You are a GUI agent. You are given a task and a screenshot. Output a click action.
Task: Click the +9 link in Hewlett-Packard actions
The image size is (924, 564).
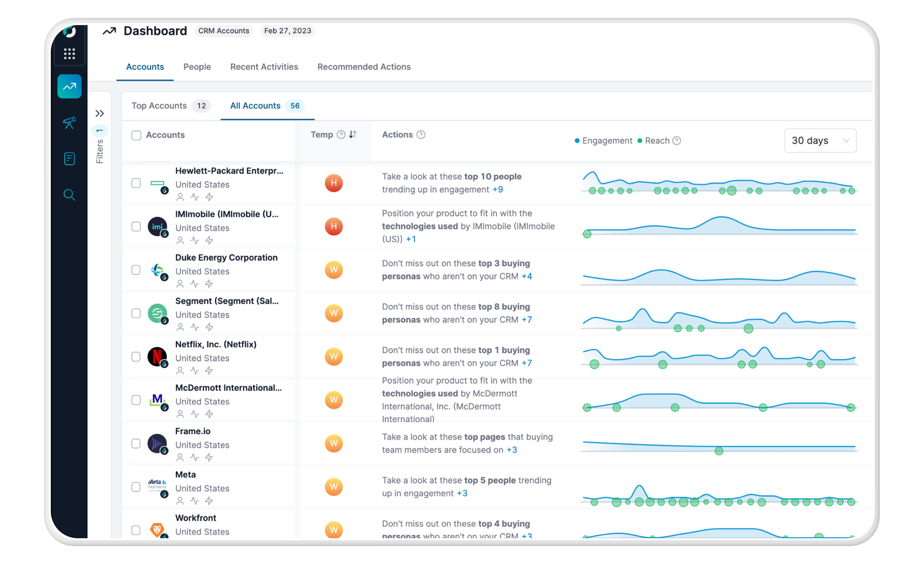point(498,190)
